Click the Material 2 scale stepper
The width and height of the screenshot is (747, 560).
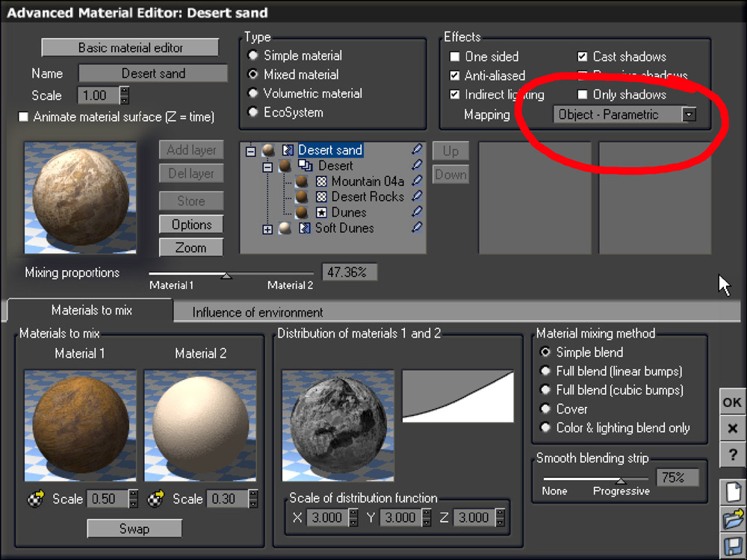coord(253,499)
